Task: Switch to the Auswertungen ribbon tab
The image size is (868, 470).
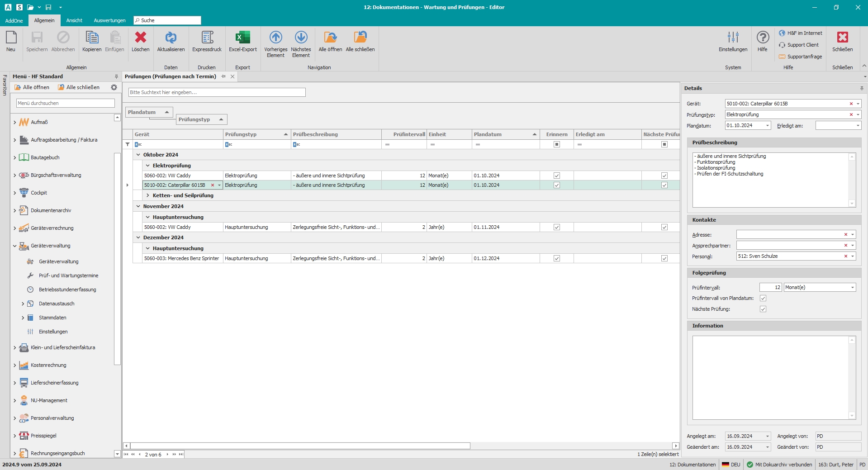Action: (x=109, y=20)
